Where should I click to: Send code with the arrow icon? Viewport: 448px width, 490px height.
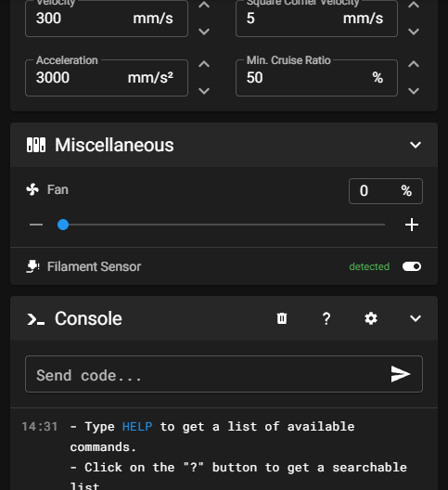click(x=400, y=374)
